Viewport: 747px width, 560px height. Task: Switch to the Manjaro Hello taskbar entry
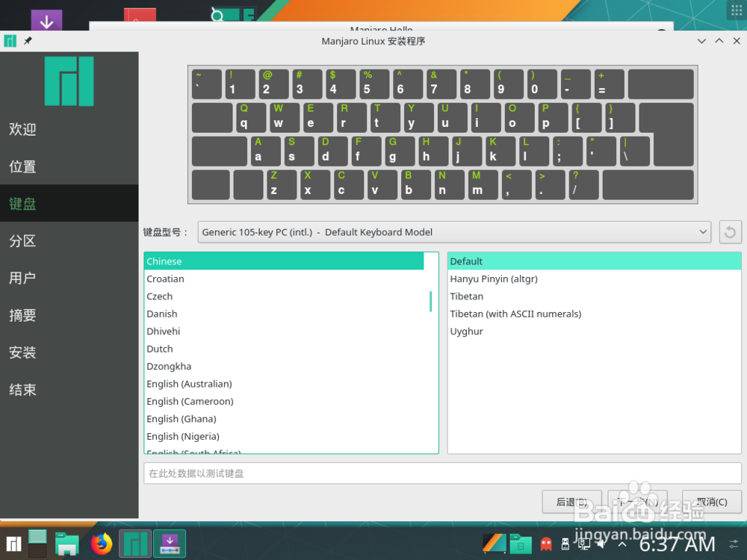[x=135, y=544]
